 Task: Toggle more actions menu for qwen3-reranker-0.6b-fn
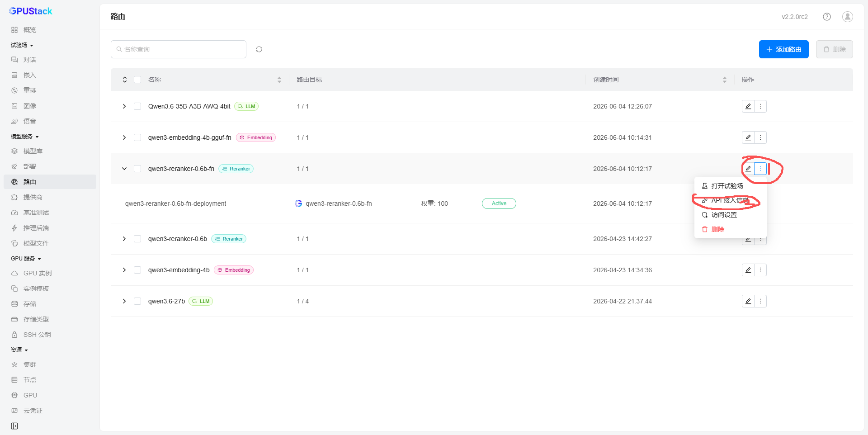[760, 169]
